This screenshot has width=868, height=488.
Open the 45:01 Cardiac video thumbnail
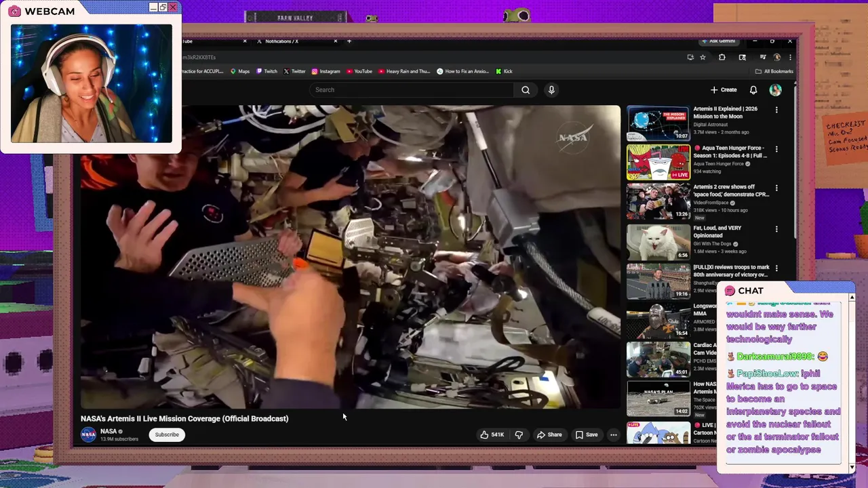[x=658, y=359]
